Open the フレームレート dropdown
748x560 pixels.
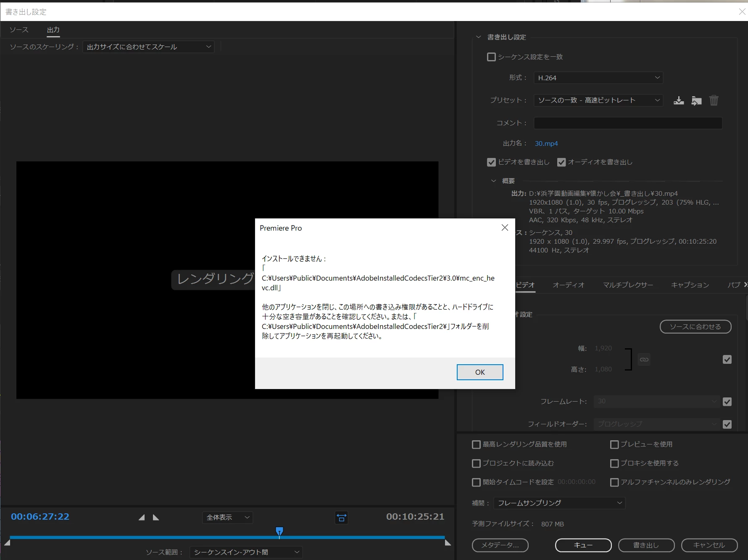656,401
